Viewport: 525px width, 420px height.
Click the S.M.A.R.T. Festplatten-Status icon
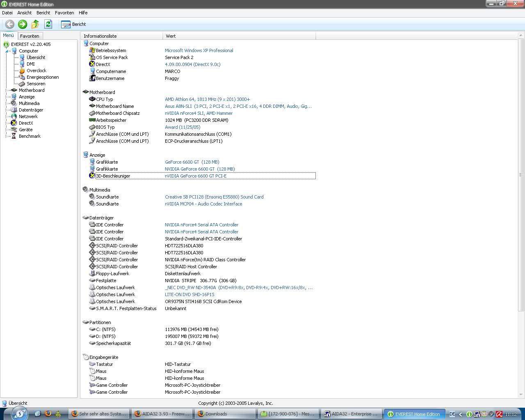tap(92, 308)
